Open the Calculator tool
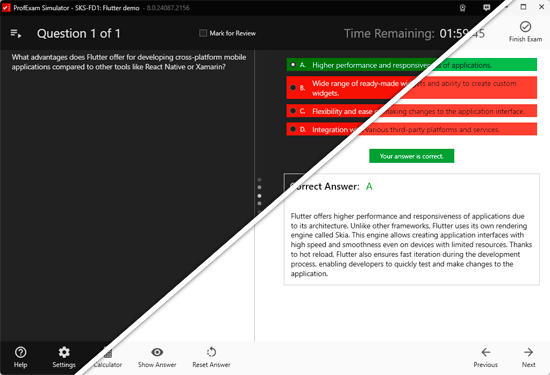550x375 pixels. [x=108, y=357]
